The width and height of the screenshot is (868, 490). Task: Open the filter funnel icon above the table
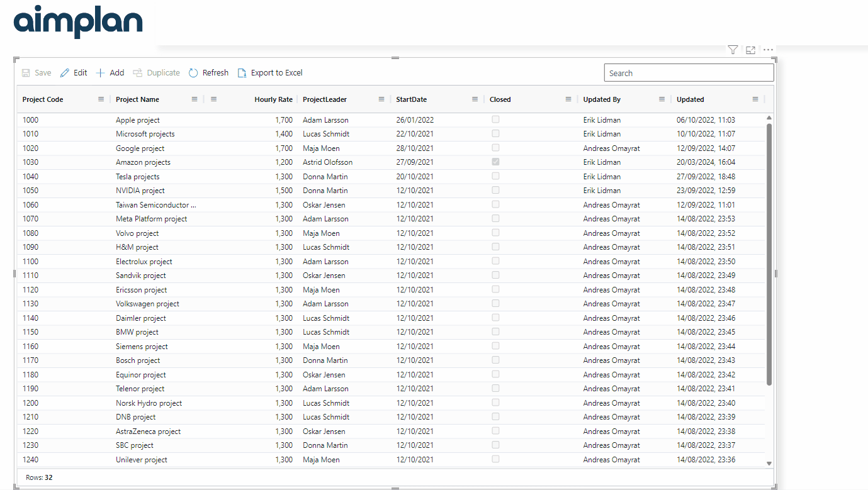coord(732,49)
